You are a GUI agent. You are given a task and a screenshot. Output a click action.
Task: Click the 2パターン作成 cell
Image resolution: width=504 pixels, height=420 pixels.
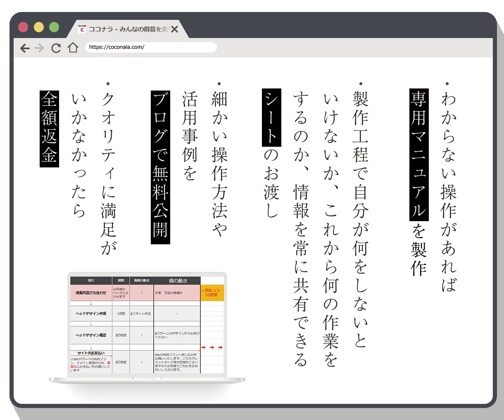coord(141,314)
